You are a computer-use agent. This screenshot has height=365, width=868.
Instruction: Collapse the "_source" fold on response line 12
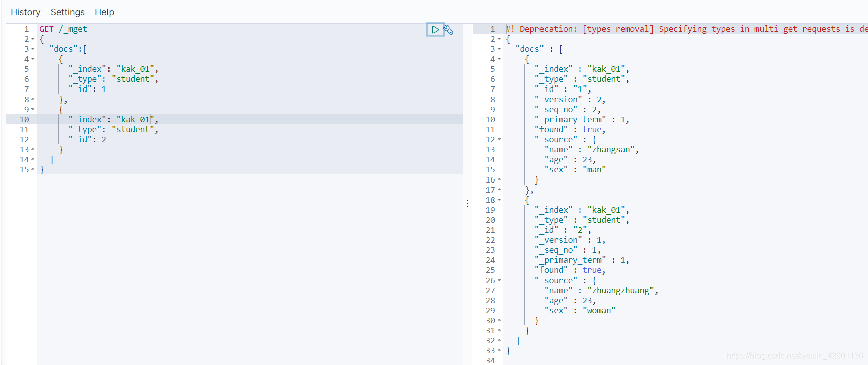(x=499, y=140)
